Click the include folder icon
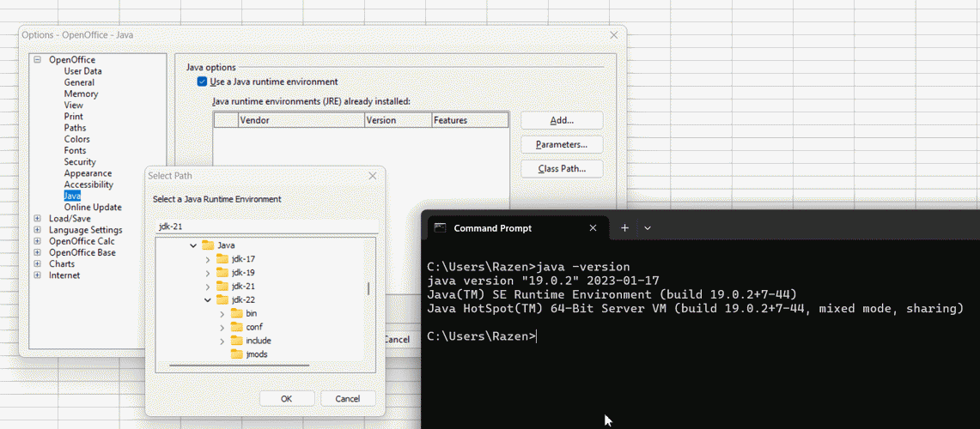 [237, 341]
